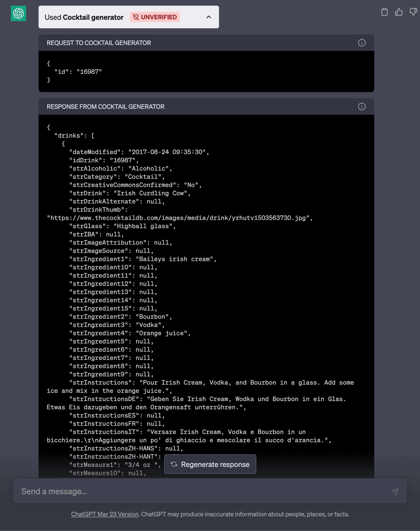The height and width of the screenshot is (531, 420).
Task: Focus the Send a message input field
Action: (200, 491)
